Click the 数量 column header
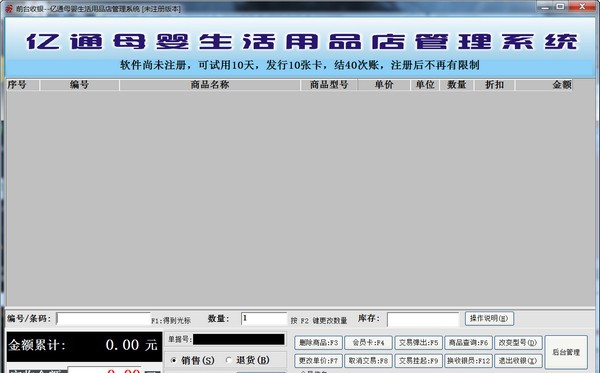Screen dimensions: 600x373 pyautogui.click(x=457, y=85)
